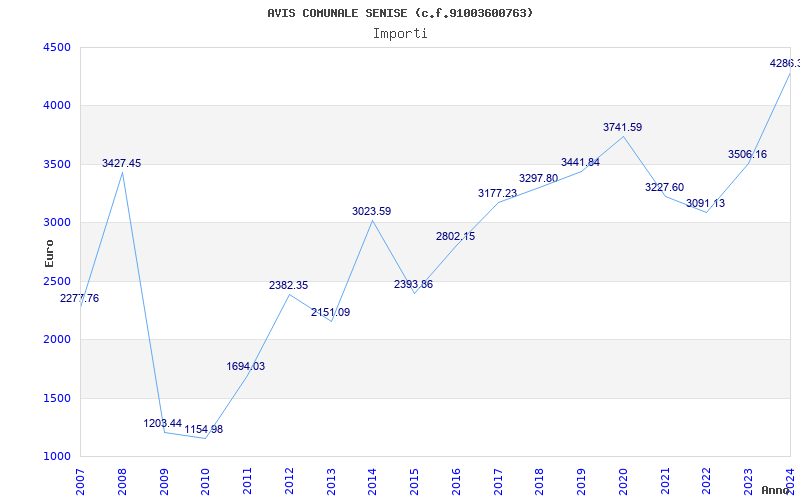Viewport: 800px width, 500px height.
Task: Click the data value 3297.80
Action: [x=539, y=179]
